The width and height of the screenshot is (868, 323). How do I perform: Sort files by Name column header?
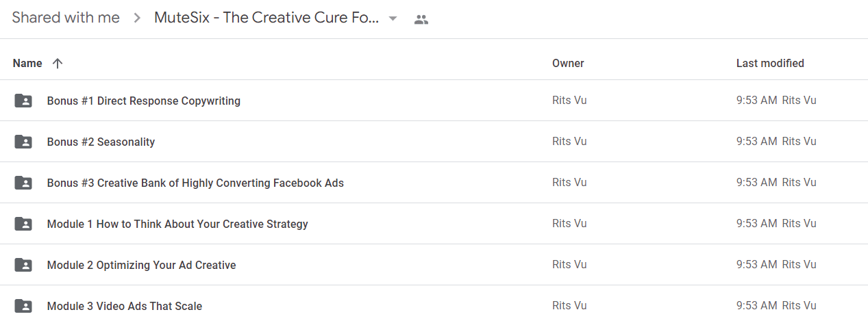[x=27, y=63]
